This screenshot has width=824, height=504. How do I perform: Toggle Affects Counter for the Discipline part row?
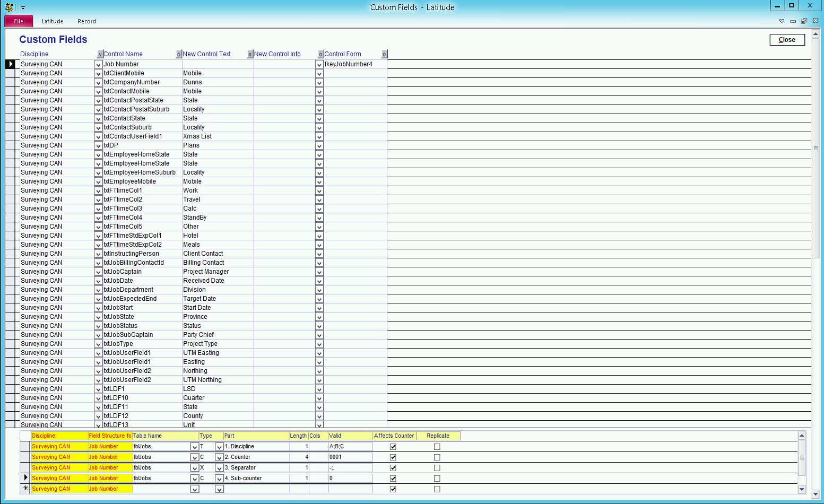[393, 447]
